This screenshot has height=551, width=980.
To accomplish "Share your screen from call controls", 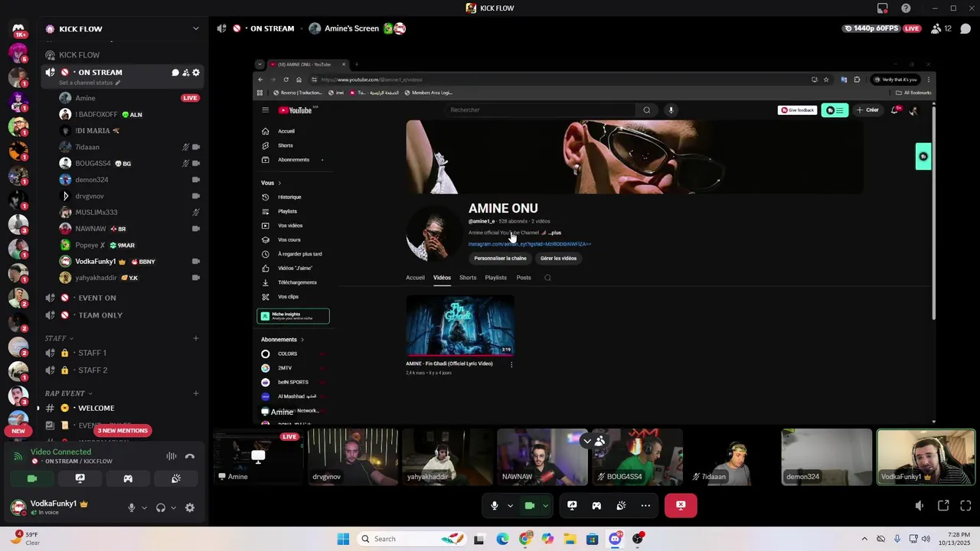I will pos(572,505).
